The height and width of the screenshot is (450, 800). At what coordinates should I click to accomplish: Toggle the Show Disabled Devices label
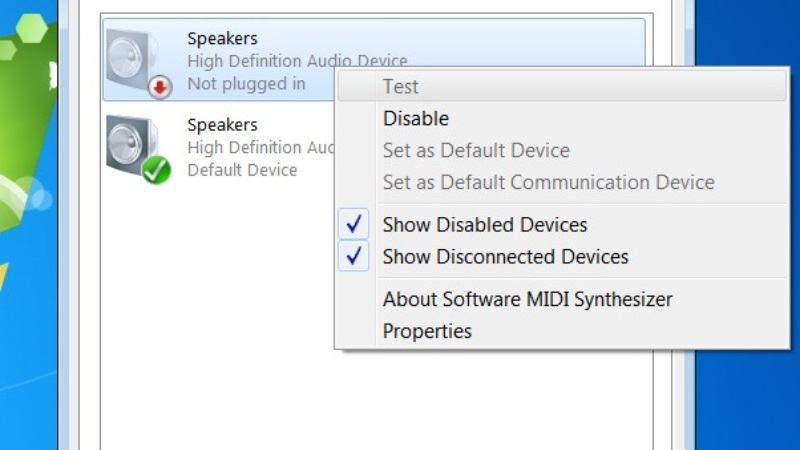(x=485, y=225)
